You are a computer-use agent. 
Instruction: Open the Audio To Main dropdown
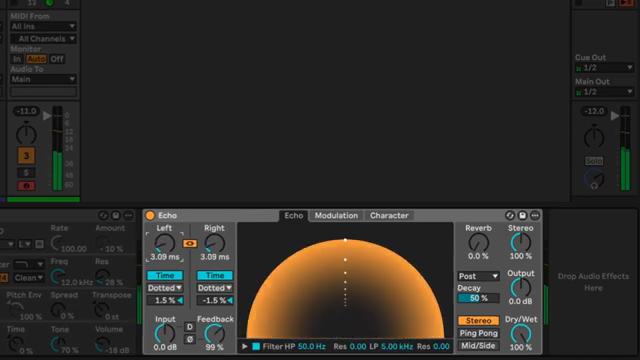(x=43, y=79)
